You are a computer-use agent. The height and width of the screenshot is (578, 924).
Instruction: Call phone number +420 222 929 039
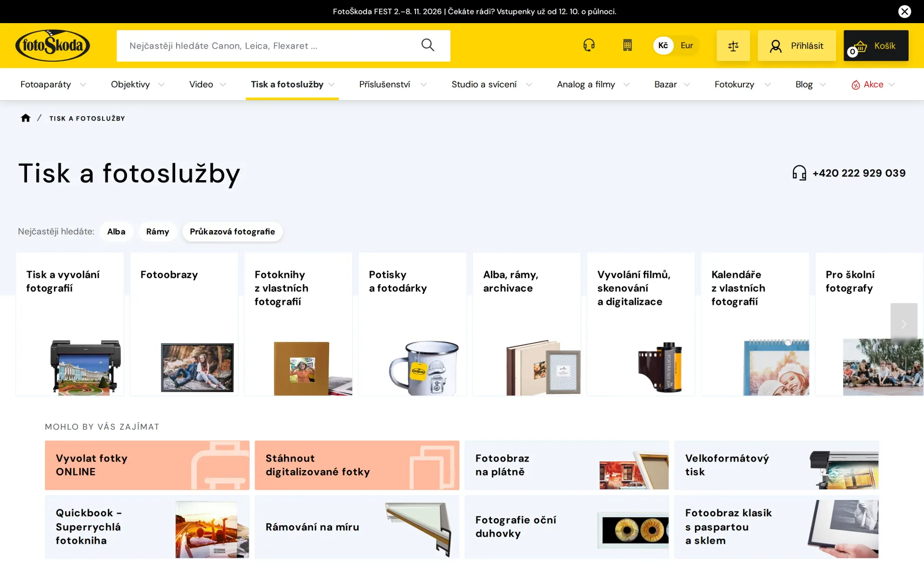click(859, 173)
